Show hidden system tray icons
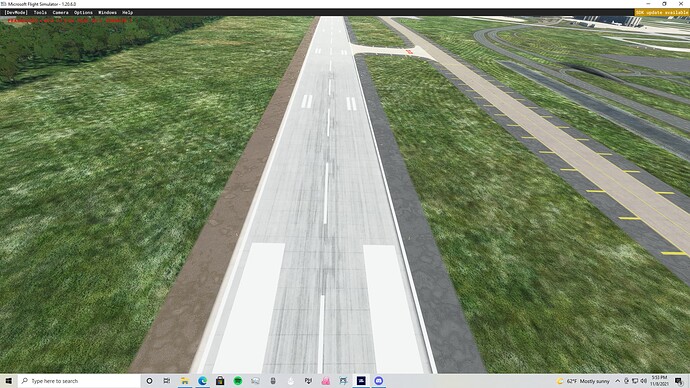The height and width of the screenshot is (388, 690). 617,381
